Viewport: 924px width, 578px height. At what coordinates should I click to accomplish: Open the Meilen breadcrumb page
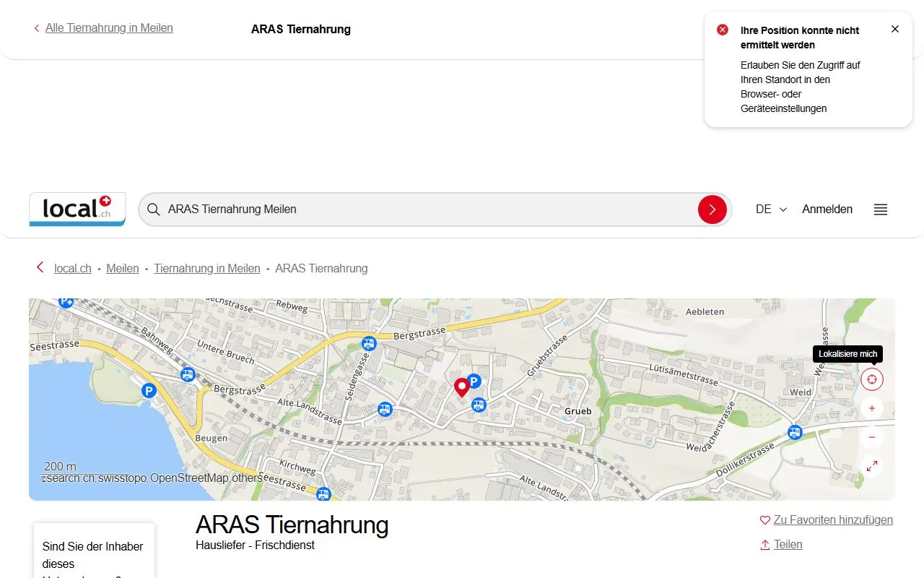coord(122,268)
